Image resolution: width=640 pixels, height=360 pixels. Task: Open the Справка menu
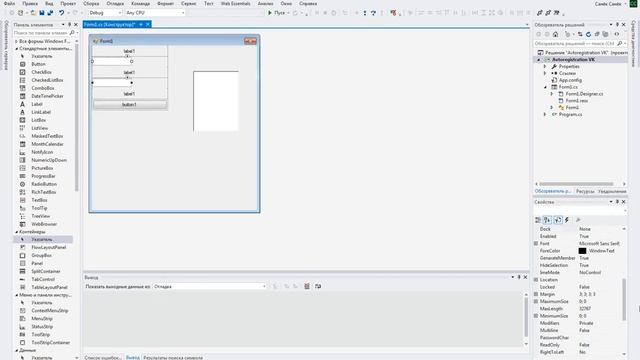(308, 3)
